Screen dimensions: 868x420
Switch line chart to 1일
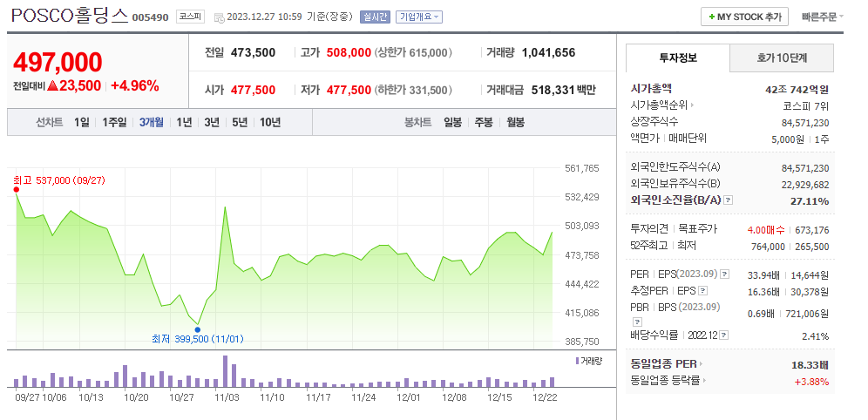[81, 122]
